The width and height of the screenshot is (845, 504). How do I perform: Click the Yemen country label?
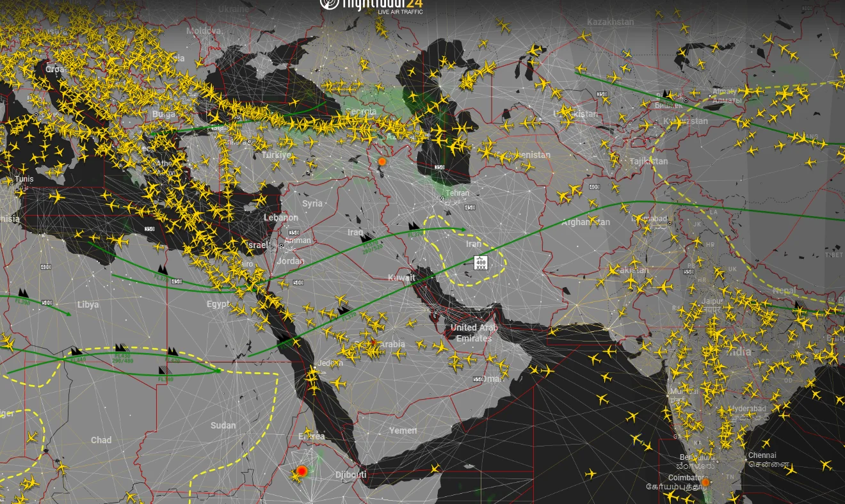[403, 430]
